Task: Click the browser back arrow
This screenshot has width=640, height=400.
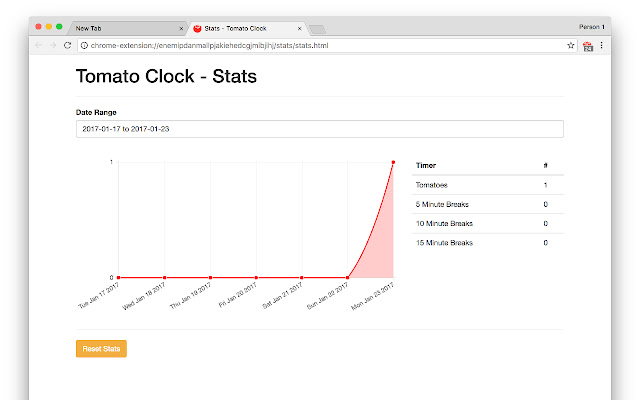Action: [x=38, y=45]
